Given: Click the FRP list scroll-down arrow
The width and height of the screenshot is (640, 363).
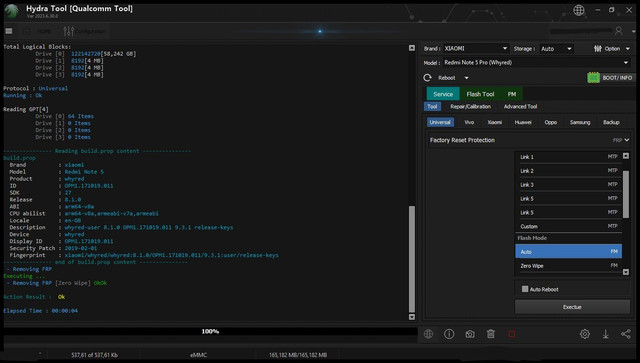Looking at the screenshot, I should coord(626,272).
